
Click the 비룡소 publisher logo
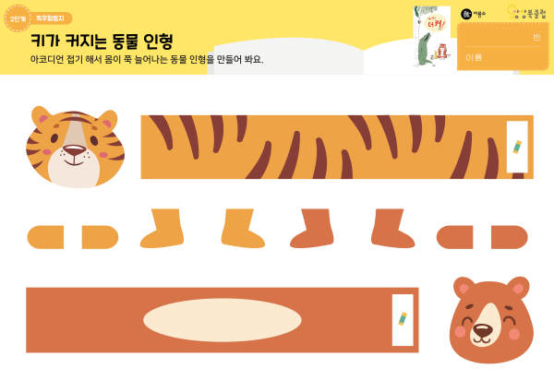[474, 14]
